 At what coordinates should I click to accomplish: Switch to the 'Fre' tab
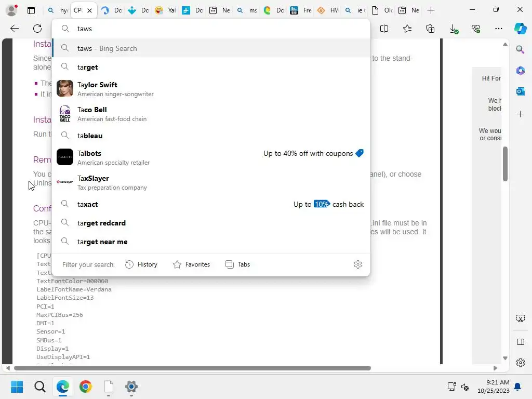click(300, 10)
